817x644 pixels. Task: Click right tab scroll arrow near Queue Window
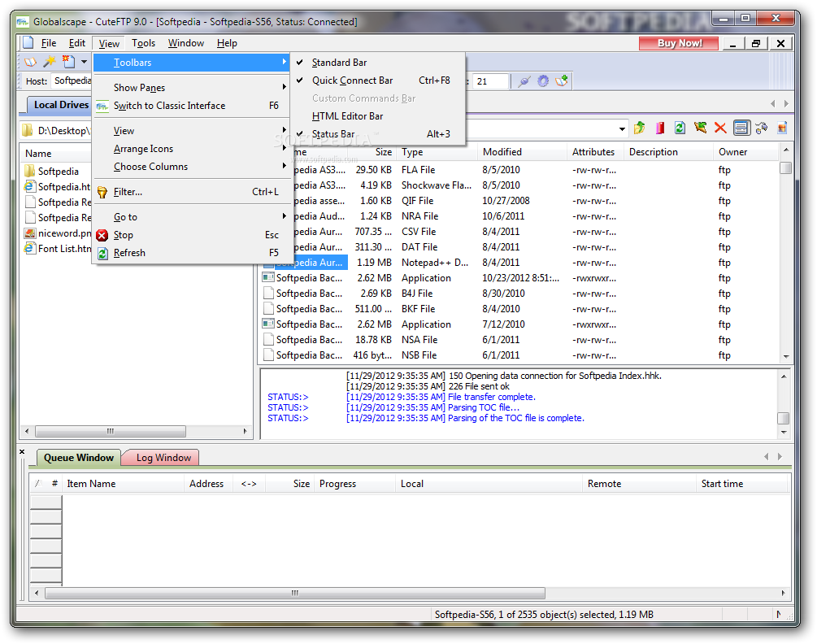click(780, 457)
